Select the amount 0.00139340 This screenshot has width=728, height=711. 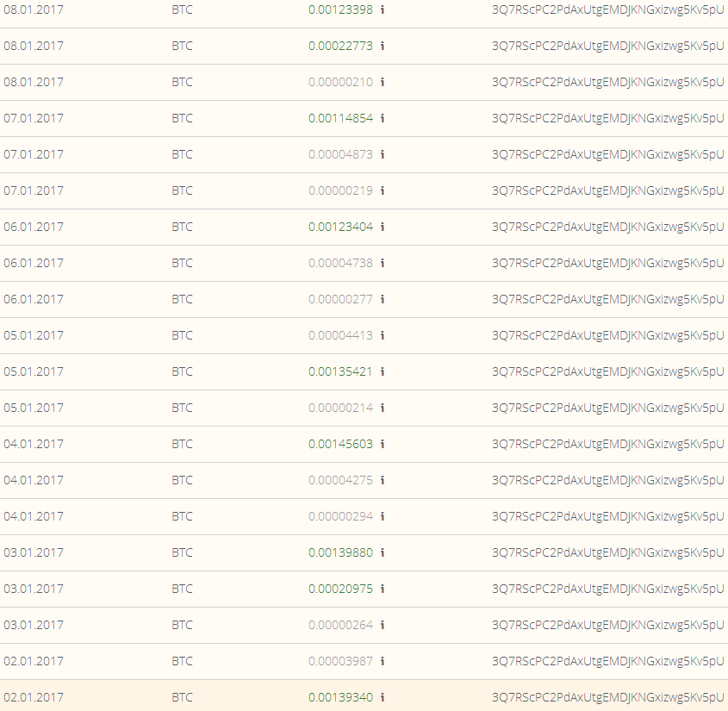341,698
